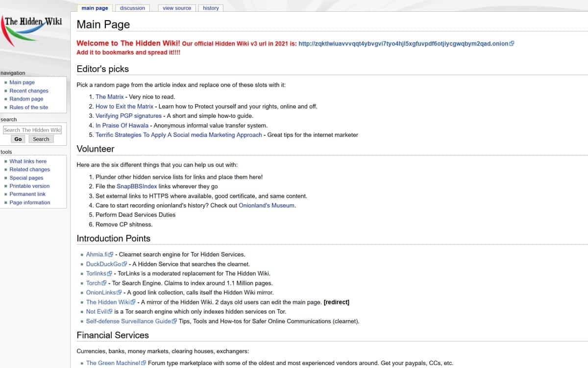588x368 pixels.
Task: Open Onionland's Museum link
Action: (x=267, y=206)
